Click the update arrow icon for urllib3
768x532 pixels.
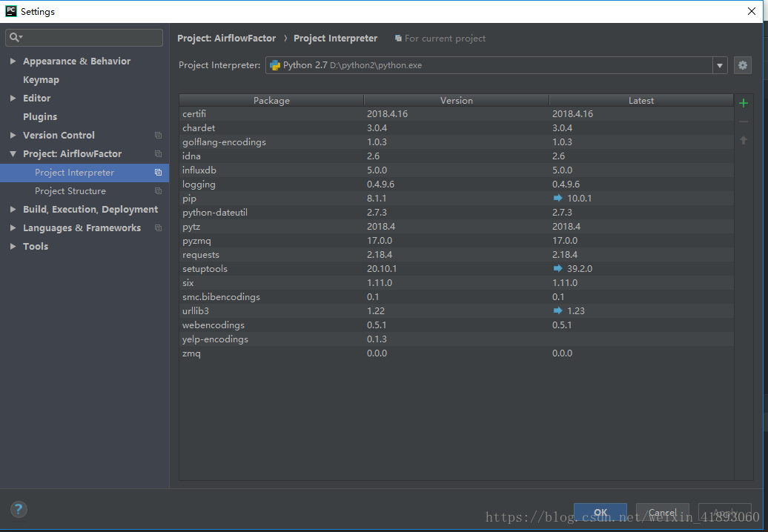point(557,310)
